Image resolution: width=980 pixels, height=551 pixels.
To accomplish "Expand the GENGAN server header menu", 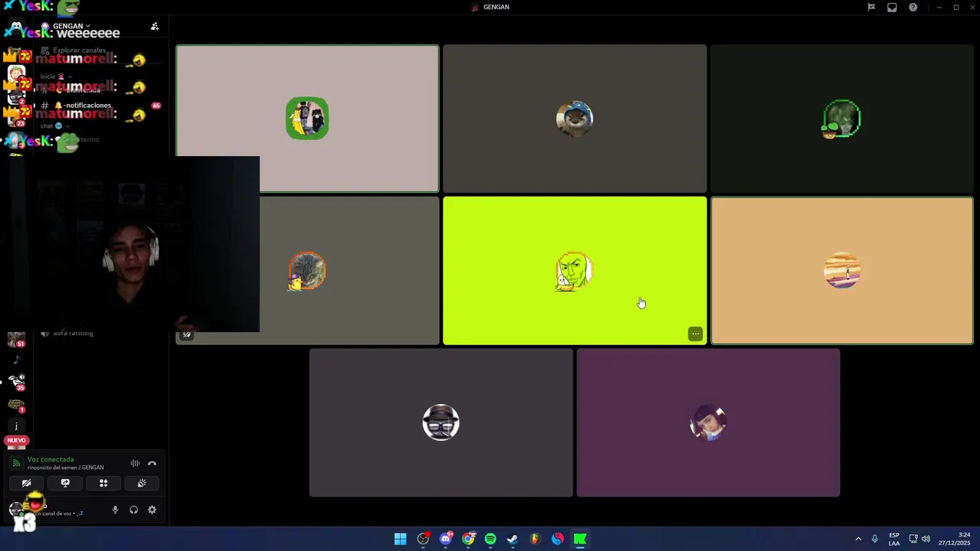I will 71,26.
